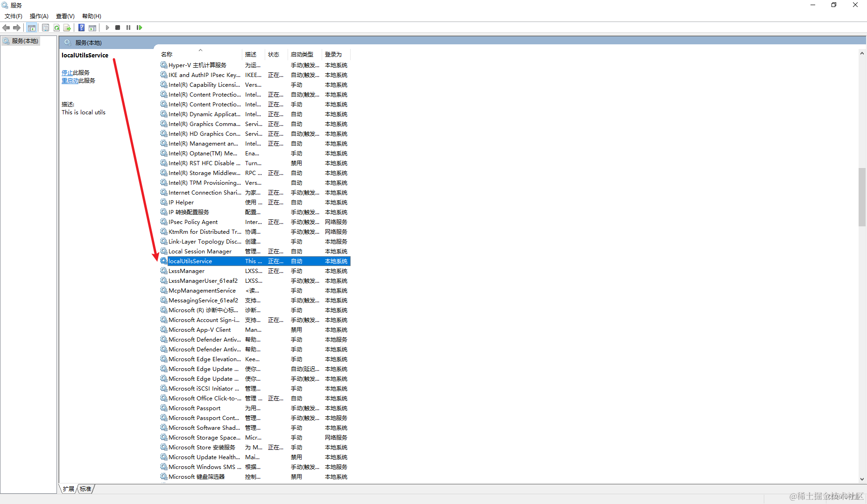
Task: Select the Microsoft Update Health... service
Action: (255, 457)
